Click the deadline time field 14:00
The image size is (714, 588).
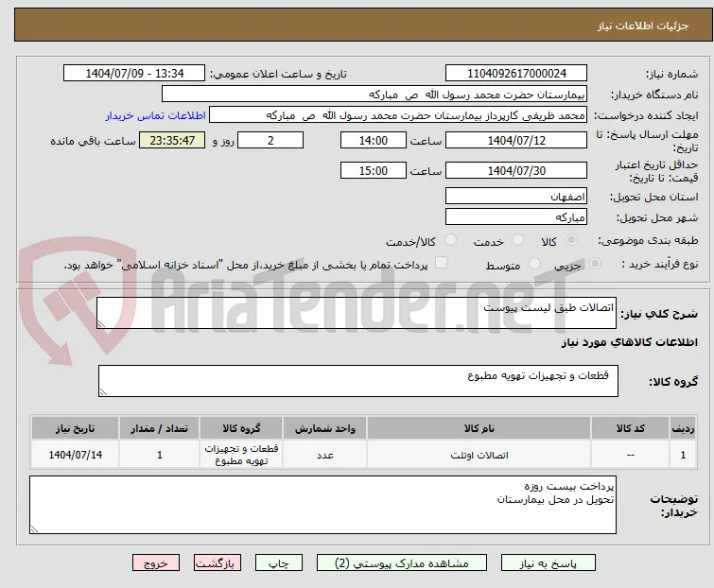pyautogui.click(x=374, y=140)
